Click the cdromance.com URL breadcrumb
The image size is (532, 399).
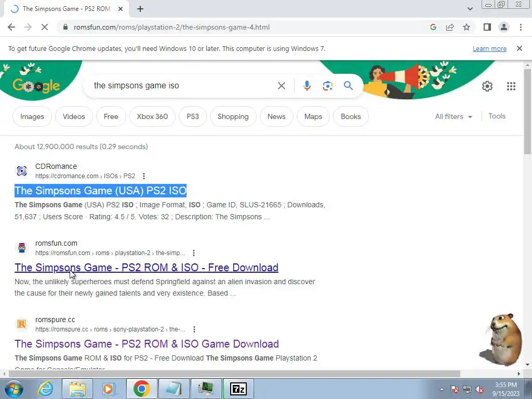point(85,176)
